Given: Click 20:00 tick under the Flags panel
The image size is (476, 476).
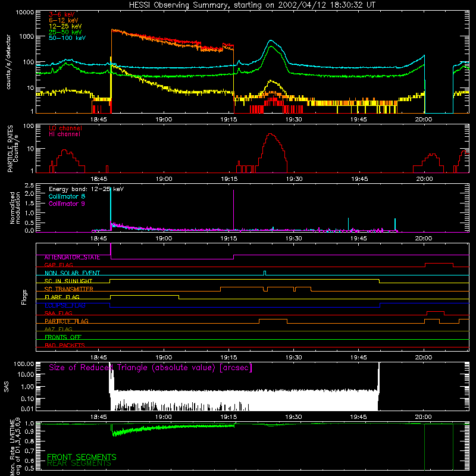Looking at the screenshot, I should [424, 358].
